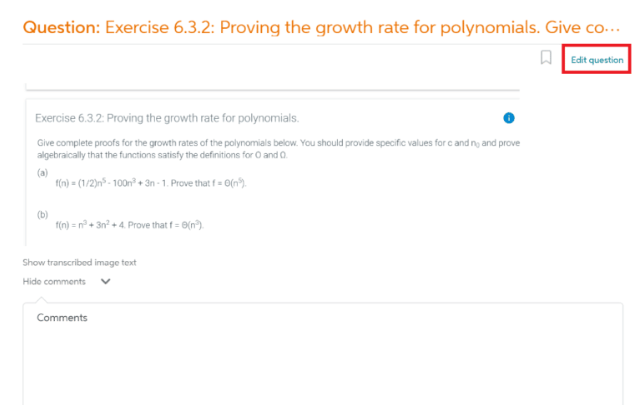Click the Comments heading label
Image resolution: width=635 pixels, height=405 pixels.
(x=62, y=317)
